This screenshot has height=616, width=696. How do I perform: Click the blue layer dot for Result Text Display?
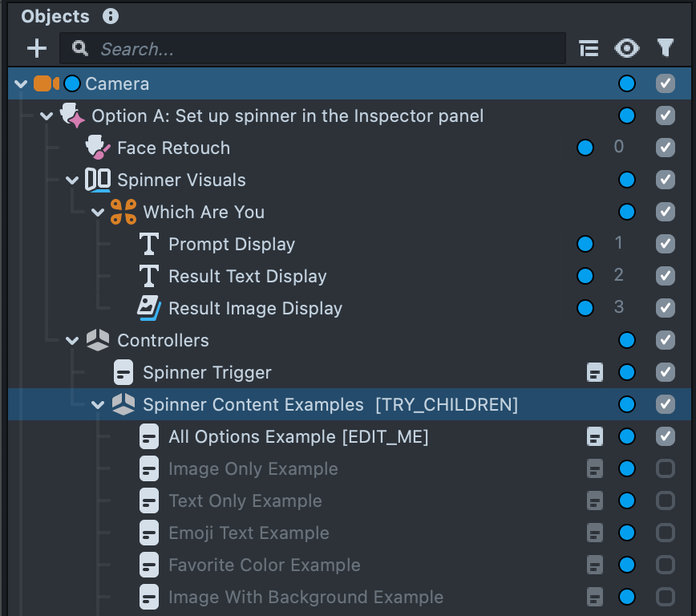[585, 276]
